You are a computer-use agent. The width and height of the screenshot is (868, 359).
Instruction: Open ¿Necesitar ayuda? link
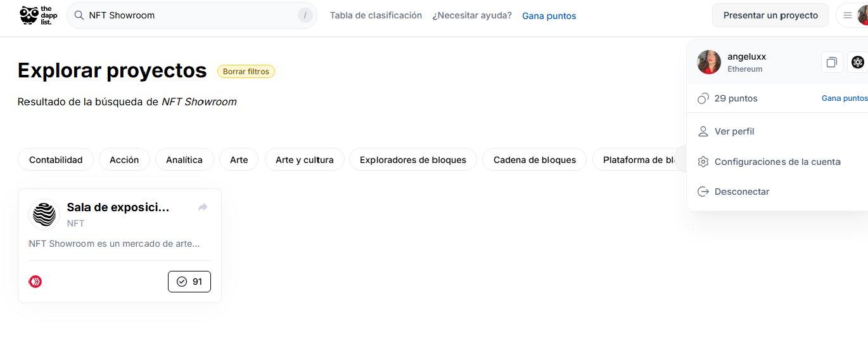click(x=472, y=15)
